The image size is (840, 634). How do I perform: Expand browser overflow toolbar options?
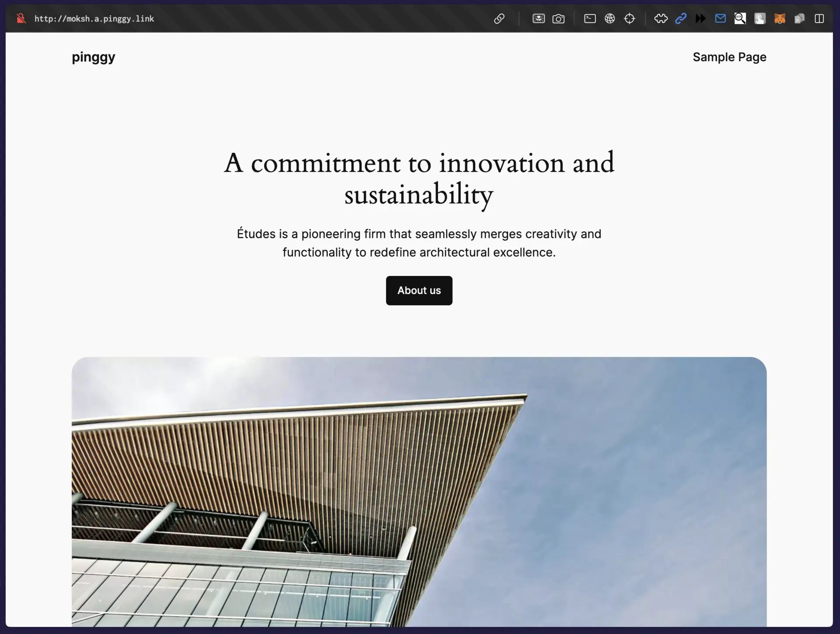(x=701, y=18)
